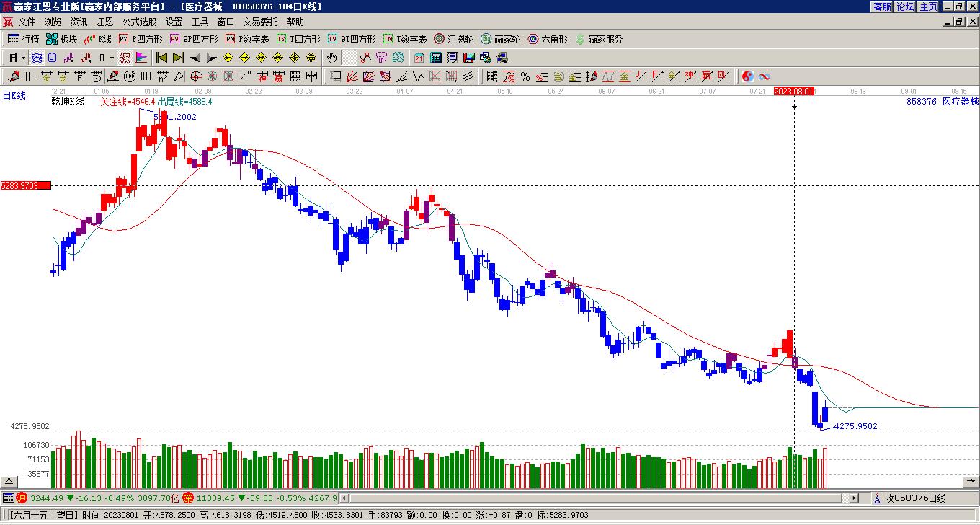Toggle the highlighted red chart icon beside the flag
Viewport: 980px width, 525px height.
[x=125, y=58]
